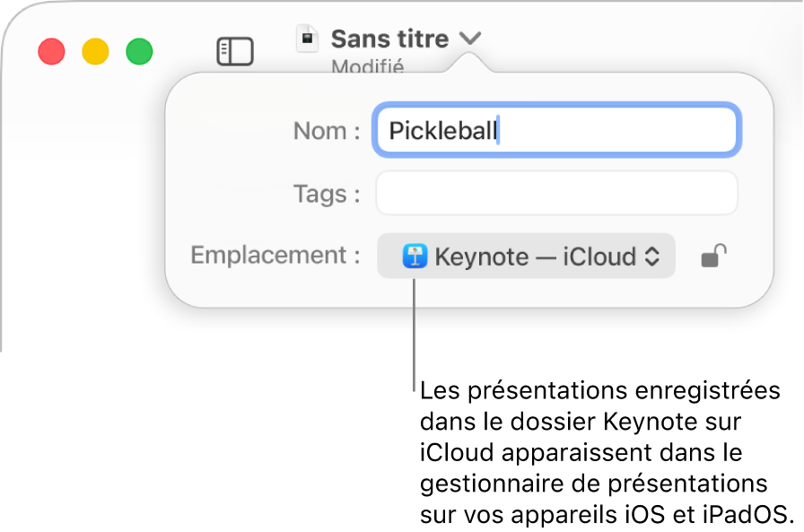Expand the disclosure chevron beside "Sans titre"
Image resolution: width=804 pixels, height=532 pixels.
tap(470, 39)
